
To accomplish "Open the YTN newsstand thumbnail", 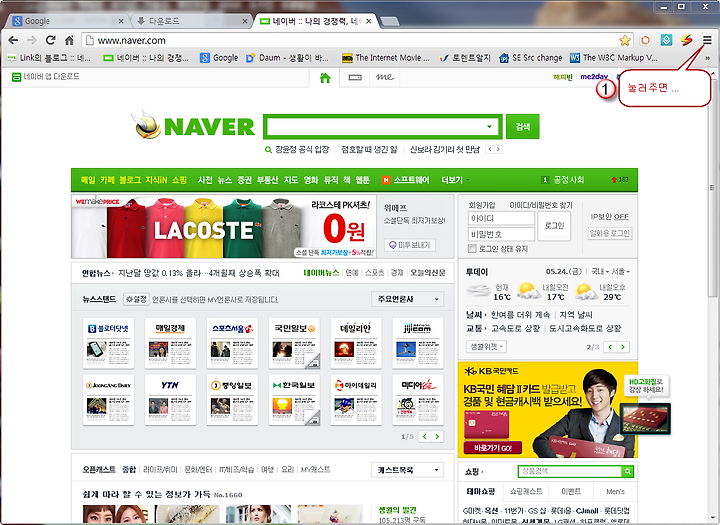I will [170, 400].
